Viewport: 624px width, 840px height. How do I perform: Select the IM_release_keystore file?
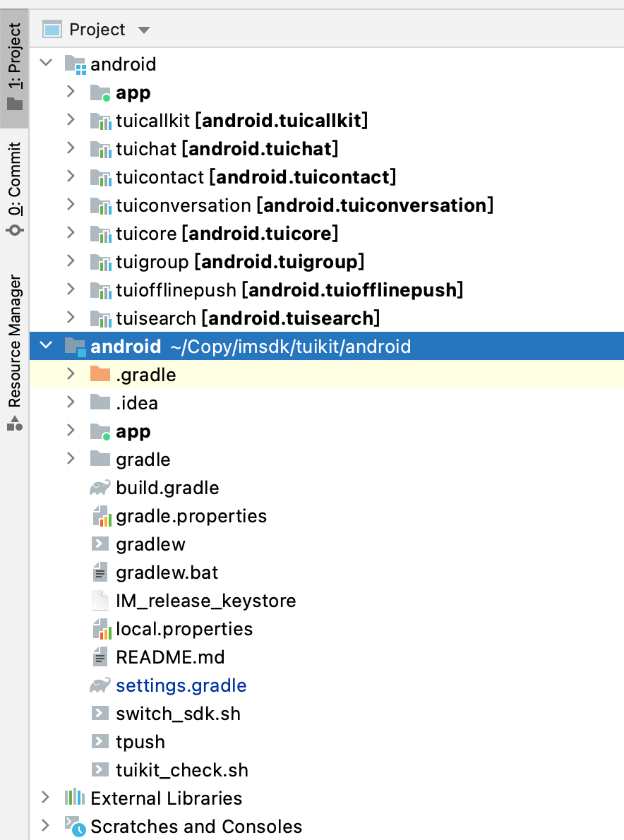click(x=205, y=601)
